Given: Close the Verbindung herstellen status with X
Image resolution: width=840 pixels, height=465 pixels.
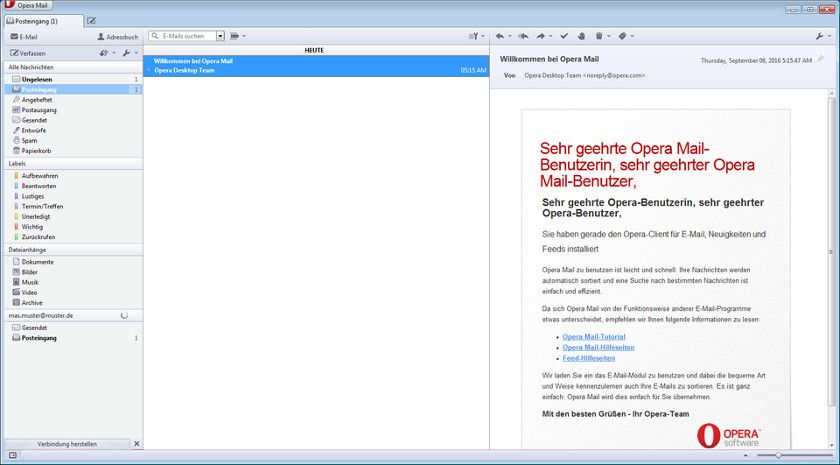Looking at the screenshot, I should tap(137, 444).
